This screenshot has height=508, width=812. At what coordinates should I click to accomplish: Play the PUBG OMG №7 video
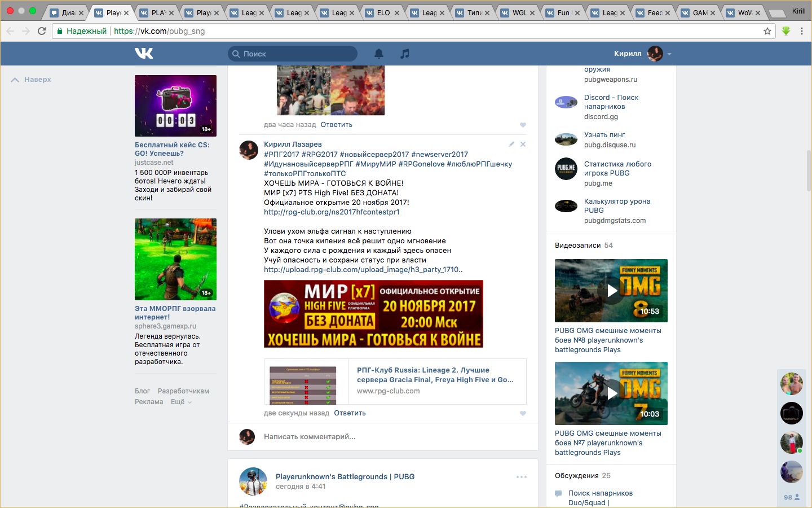tap(611, 393)
